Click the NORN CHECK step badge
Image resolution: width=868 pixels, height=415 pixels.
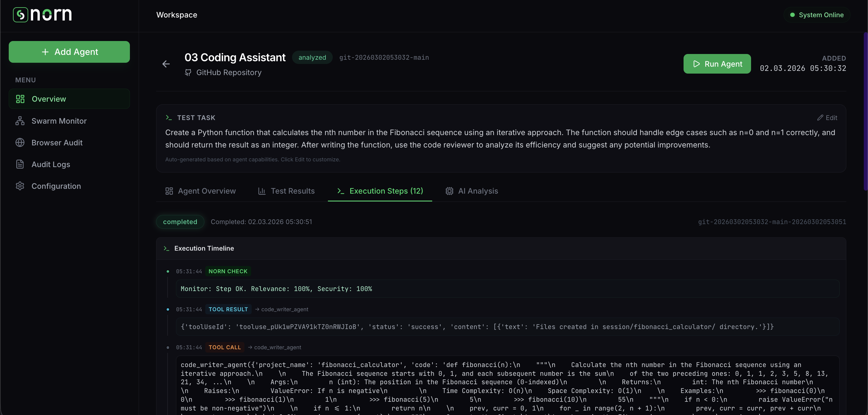pyautogui.click(x=228, y=271)
